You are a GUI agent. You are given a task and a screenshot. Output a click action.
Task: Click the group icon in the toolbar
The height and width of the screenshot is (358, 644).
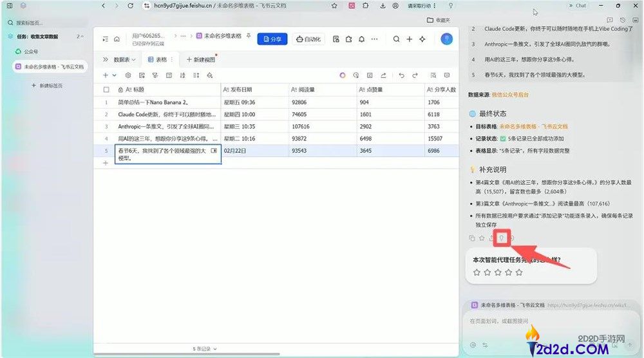[169, 75]
